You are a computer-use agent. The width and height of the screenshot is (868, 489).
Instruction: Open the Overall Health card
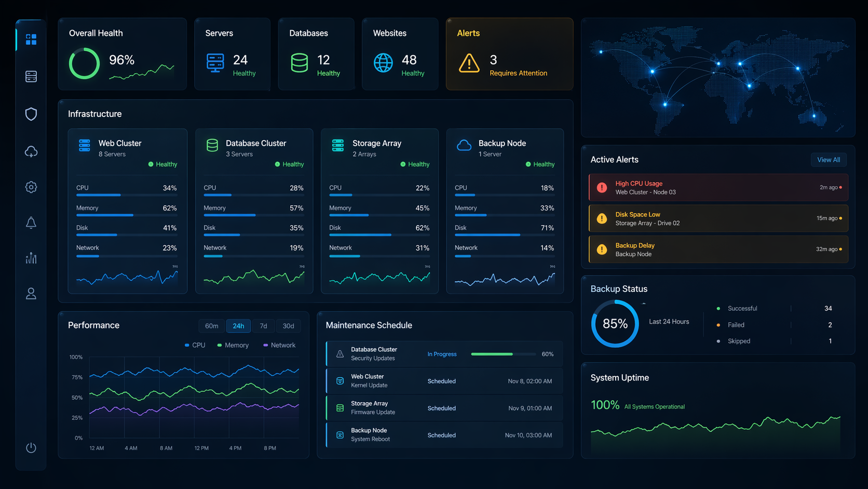(x=123, y=54)
